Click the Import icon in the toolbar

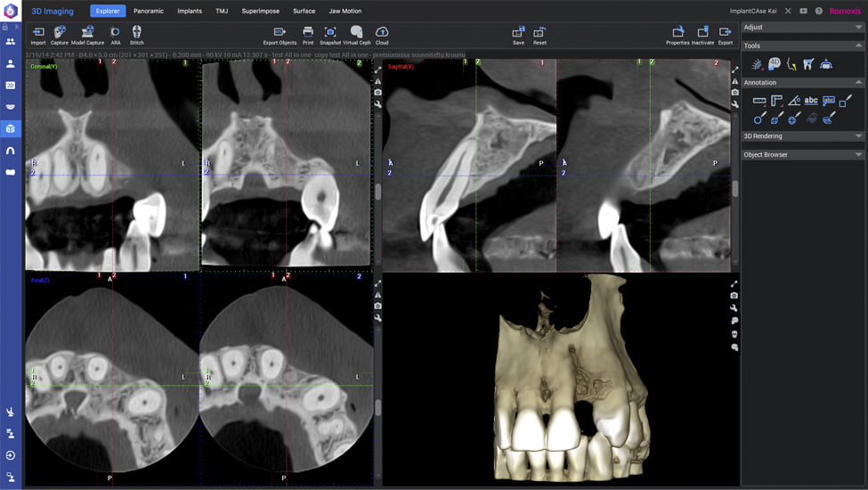[x=38, y=32]
